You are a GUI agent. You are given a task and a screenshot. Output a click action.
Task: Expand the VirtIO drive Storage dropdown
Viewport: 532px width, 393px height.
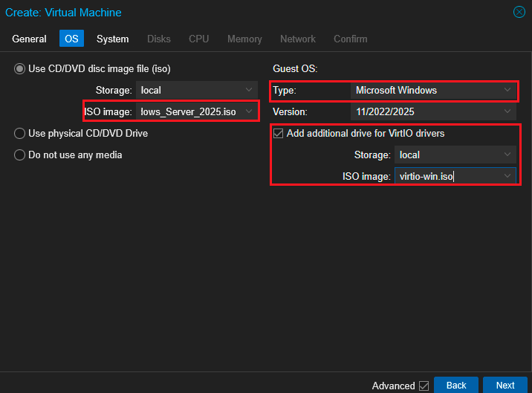(507, 155)
